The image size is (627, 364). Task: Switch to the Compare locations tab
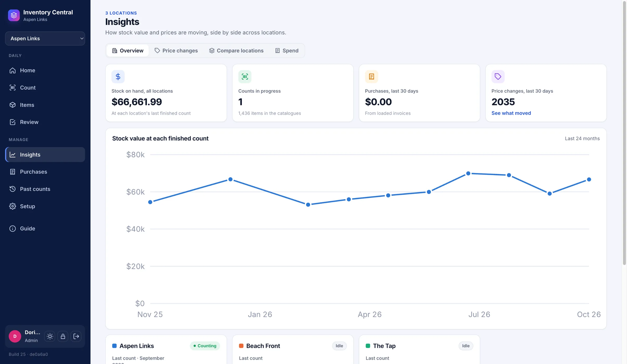(236, 50)
